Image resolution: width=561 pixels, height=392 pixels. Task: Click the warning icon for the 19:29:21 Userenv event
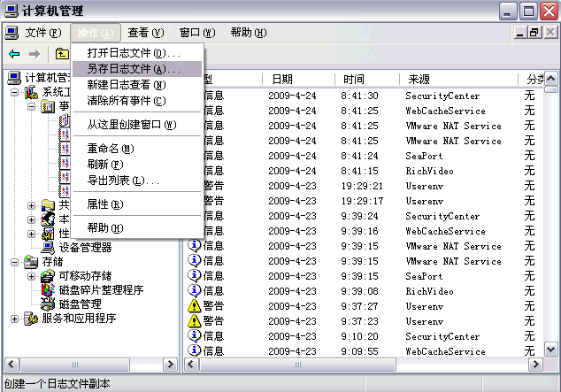tap(195, 186)
